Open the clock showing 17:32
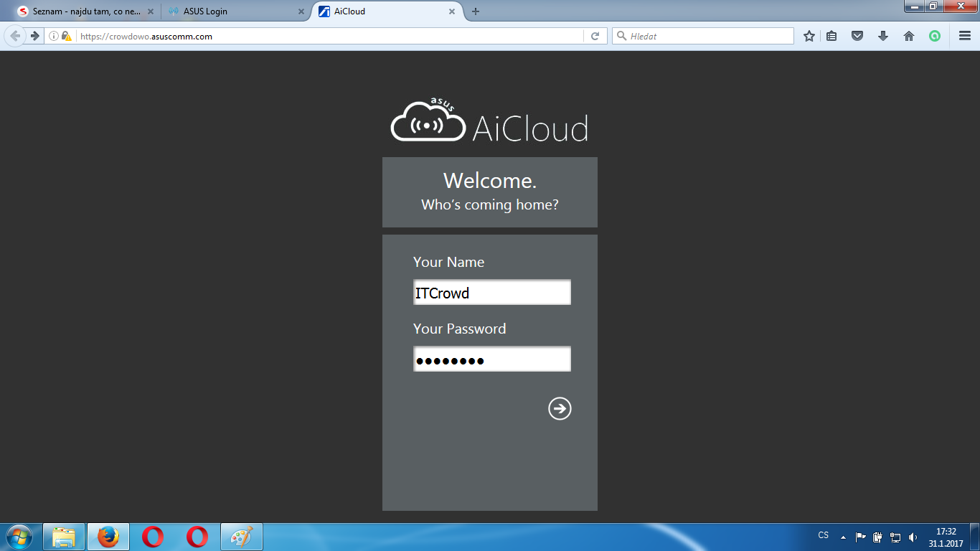The width and height of the screenshot is (980, 551). pyautogui.click(x=946, y=537)
